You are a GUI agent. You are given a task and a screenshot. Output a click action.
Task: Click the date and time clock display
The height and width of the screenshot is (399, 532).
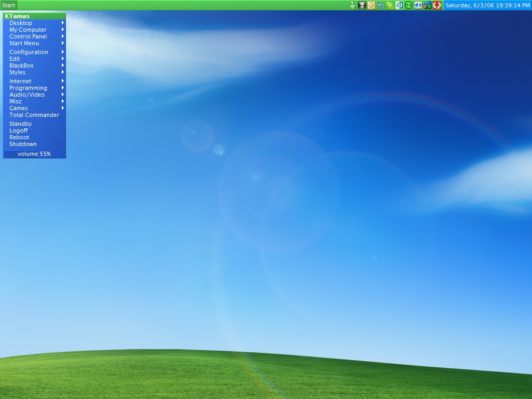[487, 5]
